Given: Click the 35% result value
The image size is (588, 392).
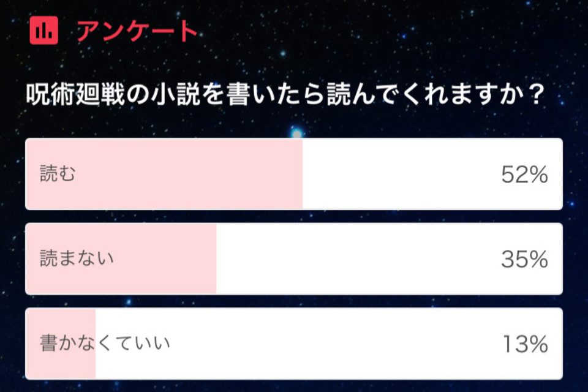Looking at the screenshot, I should pyautogui.click(x=524, y=260).
